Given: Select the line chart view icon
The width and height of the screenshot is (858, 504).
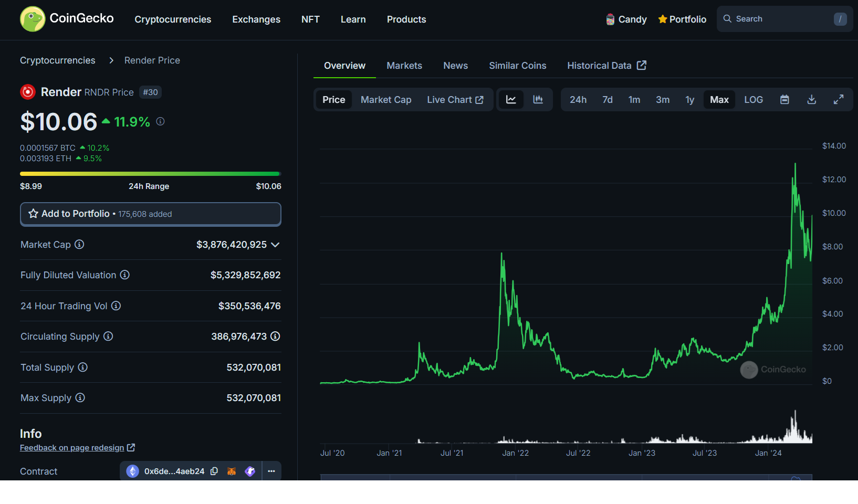Looking at the screenshot, I should coord(511,99).
